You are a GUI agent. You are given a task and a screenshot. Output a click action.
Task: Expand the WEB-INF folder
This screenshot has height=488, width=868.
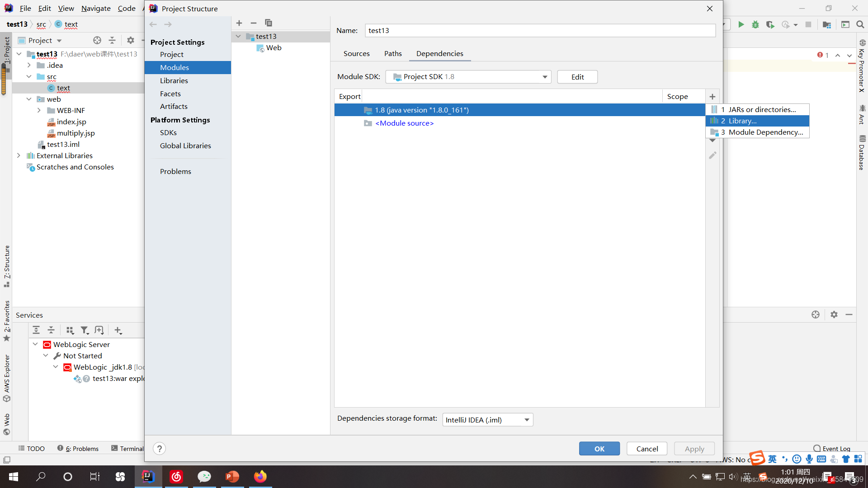pos(39,111)
